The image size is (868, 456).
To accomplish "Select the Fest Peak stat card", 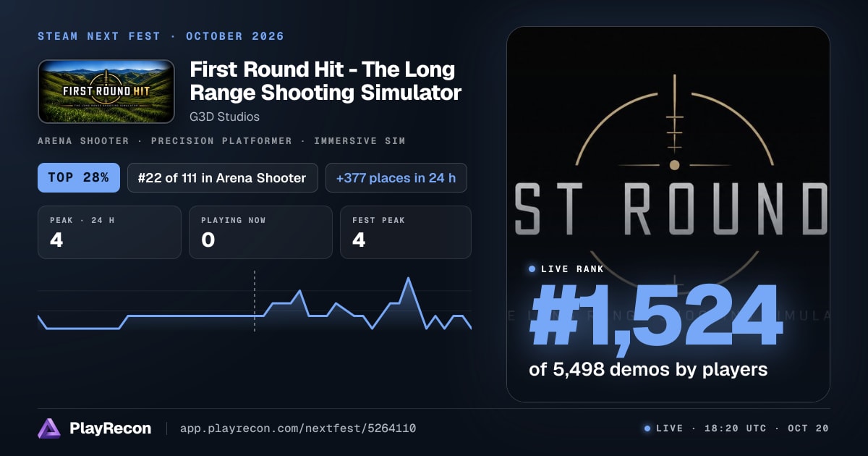I will (406, 232).
